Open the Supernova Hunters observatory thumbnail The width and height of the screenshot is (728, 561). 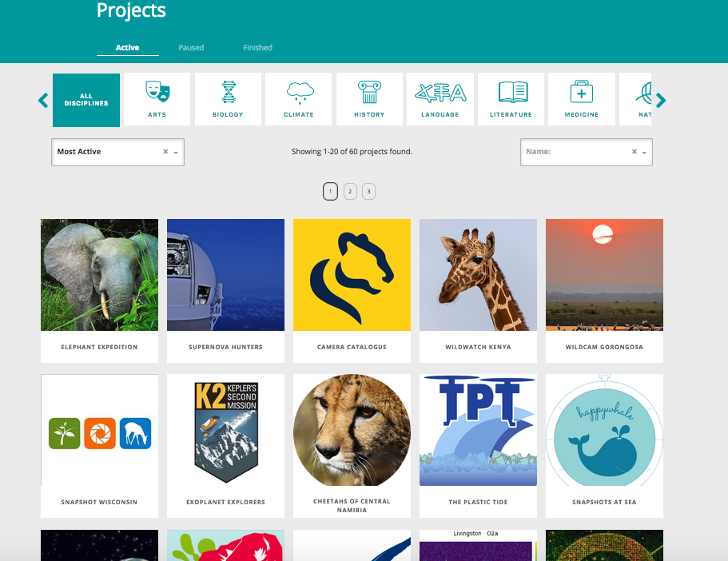tap(225, 275)
